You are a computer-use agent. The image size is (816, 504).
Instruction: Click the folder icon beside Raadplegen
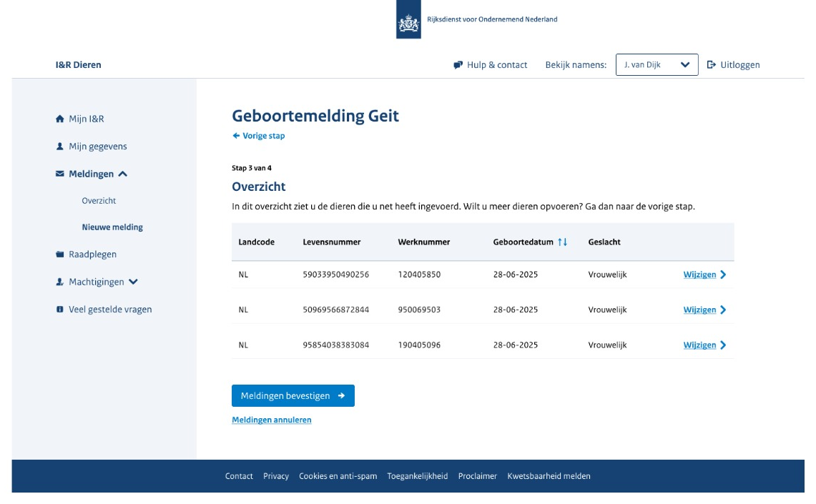click(60, 255)
